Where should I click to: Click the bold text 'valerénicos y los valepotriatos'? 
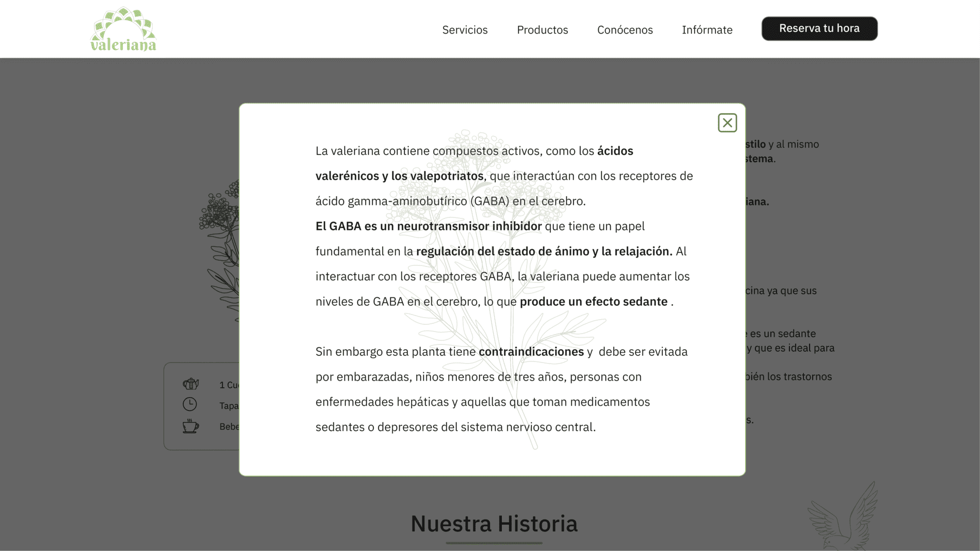point(400,176)
